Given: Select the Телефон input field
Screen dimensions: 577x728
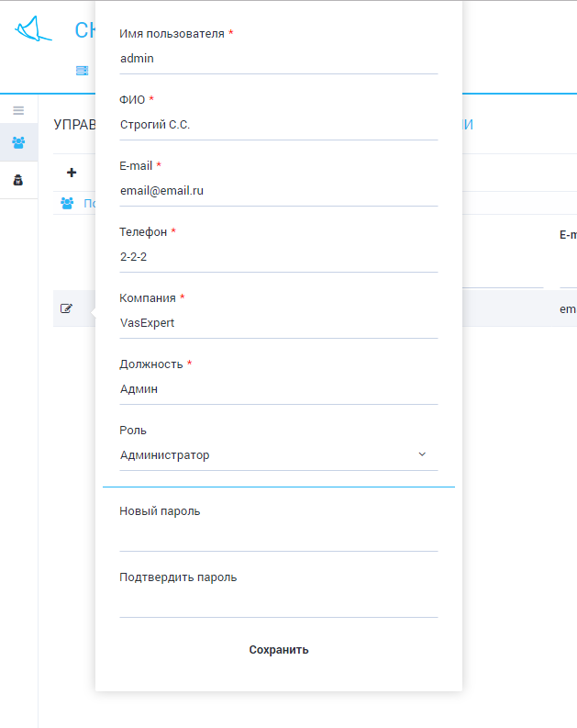Looking at the screenshot, I should 278,257.
